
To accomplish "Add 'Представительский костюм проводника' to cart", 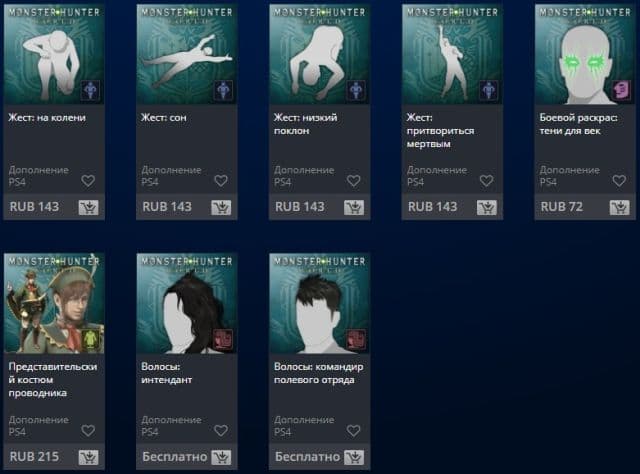I will tap(89, 457).
